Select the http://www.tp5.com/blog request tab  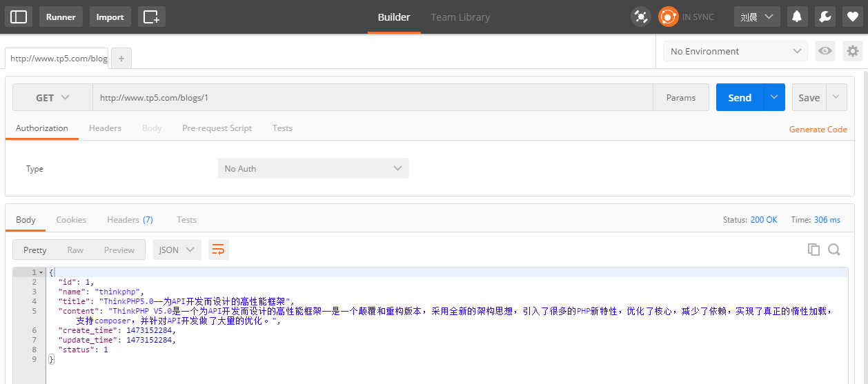tap(57, 59)
